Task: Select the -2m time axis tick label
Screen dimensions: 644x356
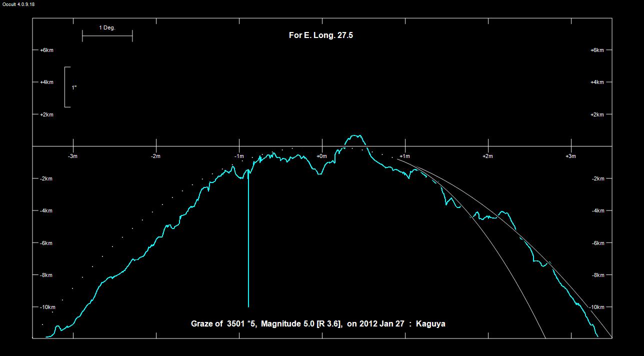Action: click(156, 156)
